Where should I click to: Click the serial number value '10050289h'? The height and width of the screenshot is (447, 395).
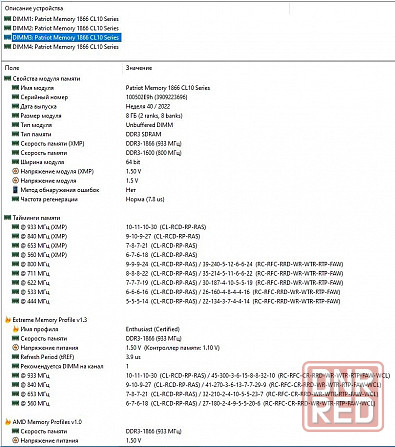coord(139,97)
